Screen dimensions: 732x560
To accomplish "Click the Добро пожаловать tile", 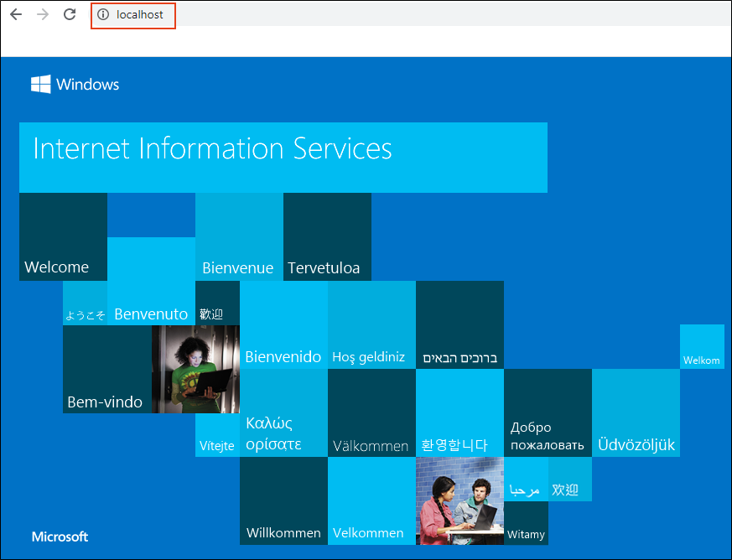I will pos(548,413).
